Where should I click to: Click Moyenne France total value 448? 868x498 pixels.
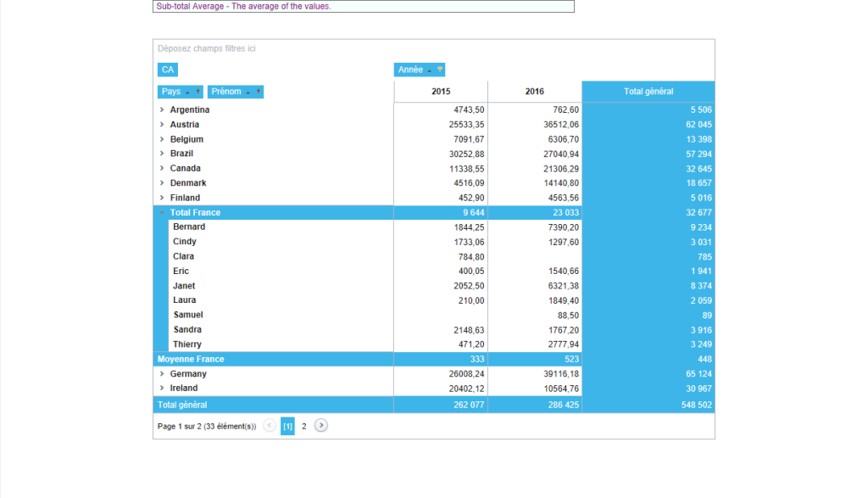pos(704,359)
